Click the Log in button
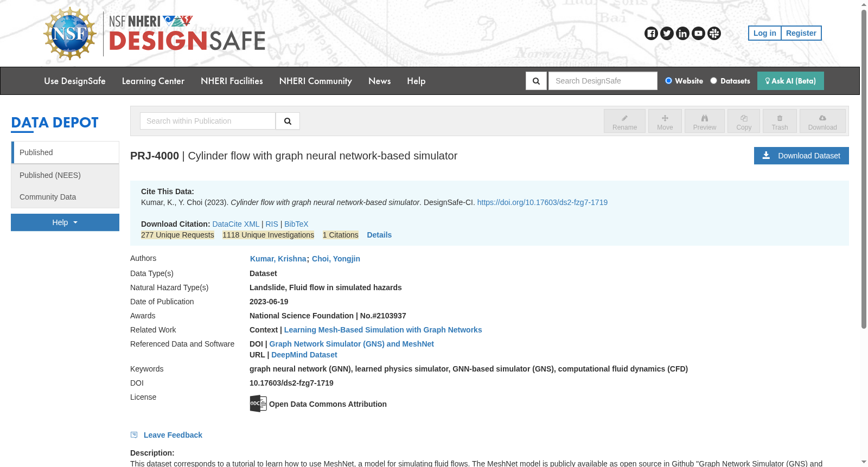The width and height of the screenshot is (868, 467). point(764,33)
